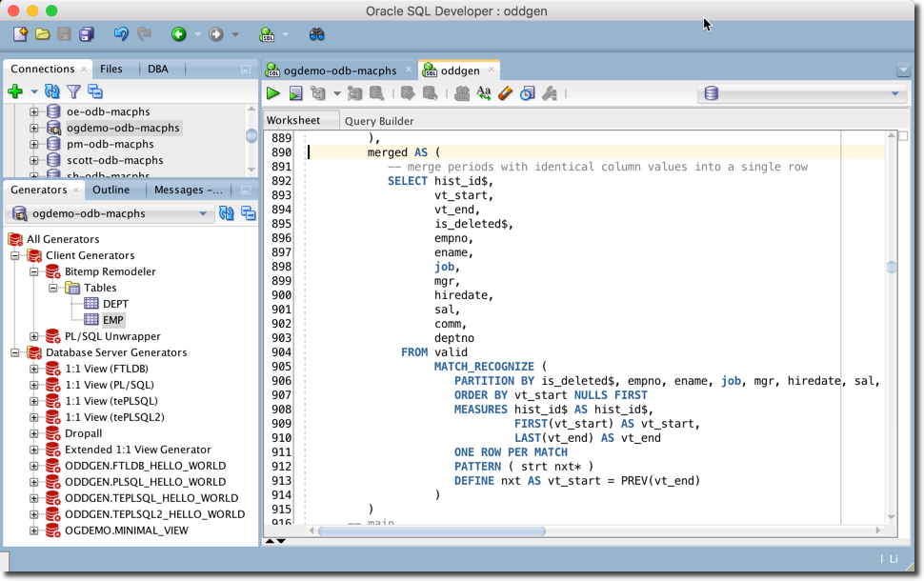
Task: Collapse the Tables folder node
Action: (x=53, y=289)
